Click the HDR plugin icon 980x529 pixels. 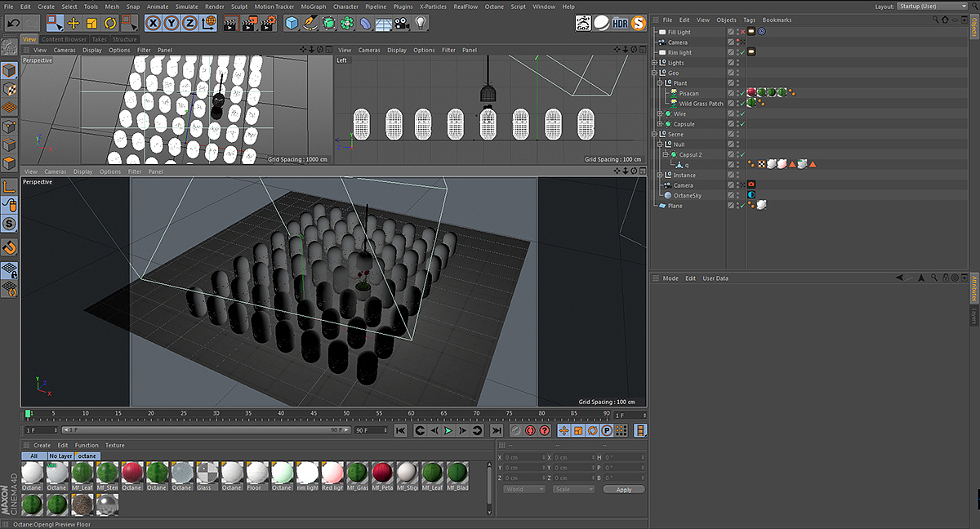click(x=621, y=22)
